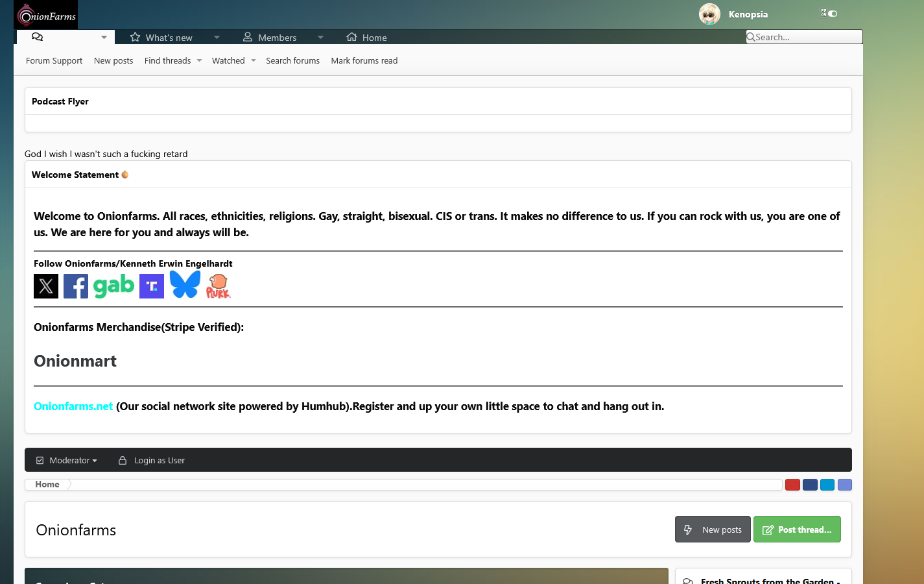Open the What's new tab
Viewport: 924px width, 584px height.
tap(161, 38)
